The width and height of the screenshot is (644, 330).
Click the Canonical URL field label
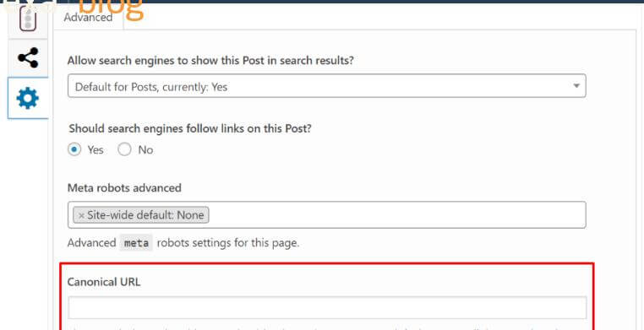tap(103, 282)
